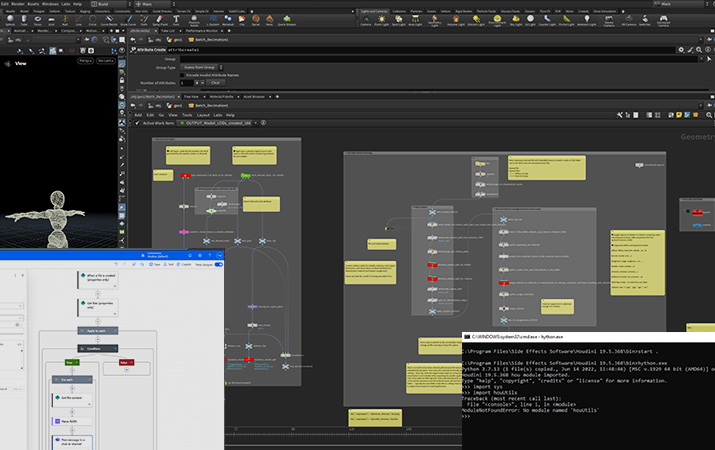Toggle the Active Work Item checkbox
Image resolution: width=715 pixels, height=450 pixels.
click(140, 123)
